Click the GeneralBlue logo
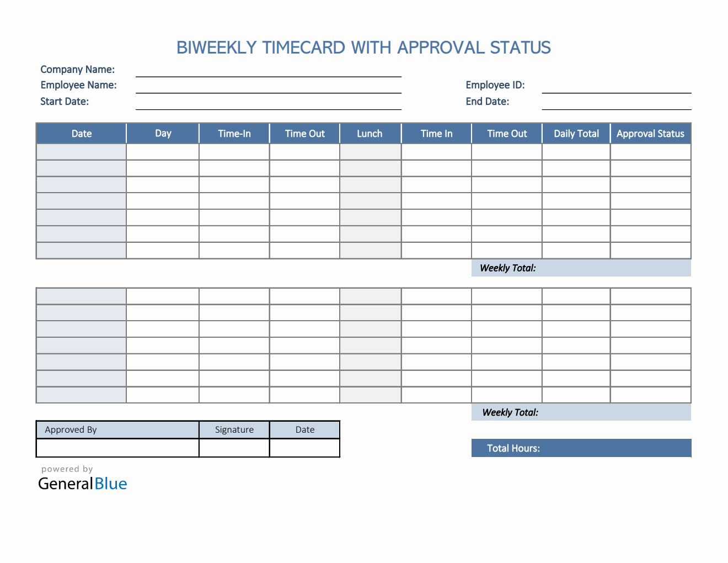This screenshot has width=728, height=563. [82, 484]
